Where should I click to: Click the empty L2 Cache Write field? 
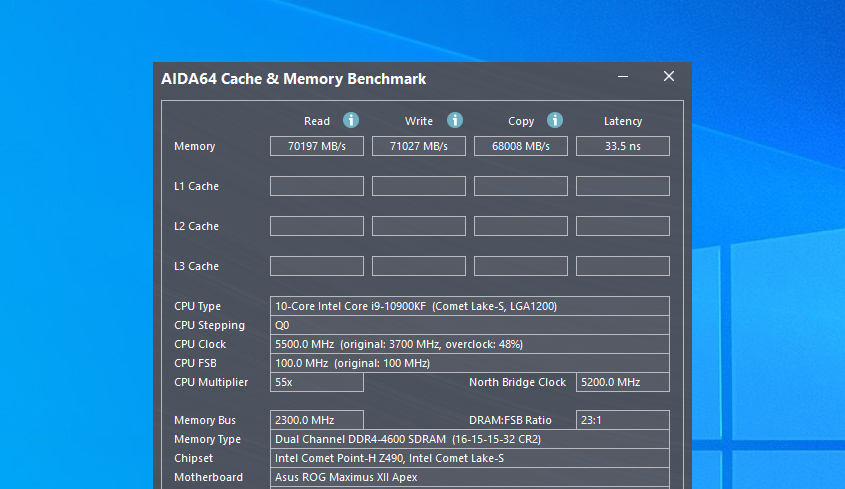click(x=419, y=226)
